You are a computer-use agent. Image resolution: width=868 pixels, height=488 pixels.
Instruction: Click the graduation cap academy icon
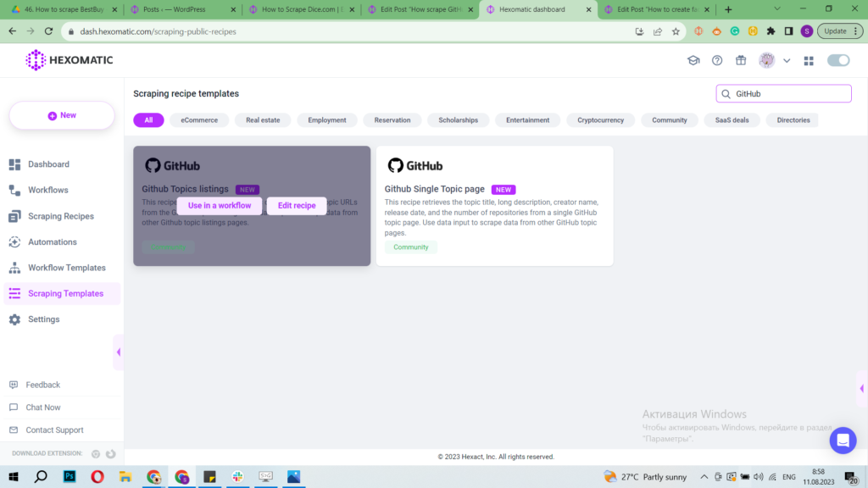(x=693, y=60)
